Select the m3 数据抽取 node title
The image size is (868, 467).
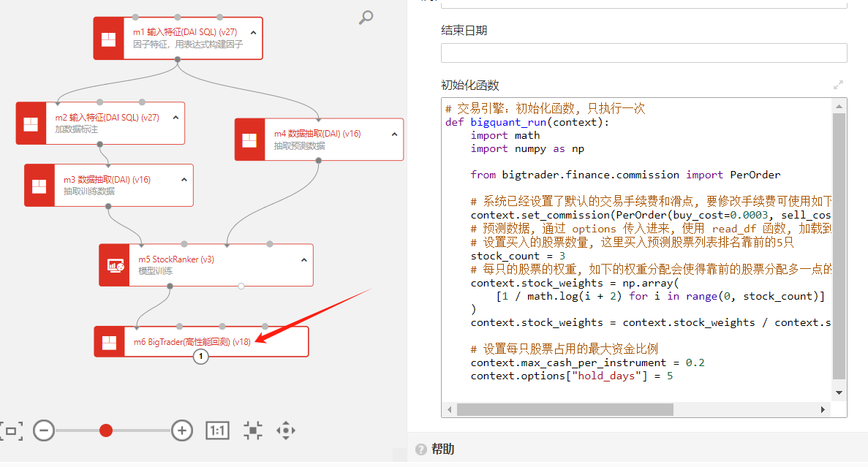point(107,180)
